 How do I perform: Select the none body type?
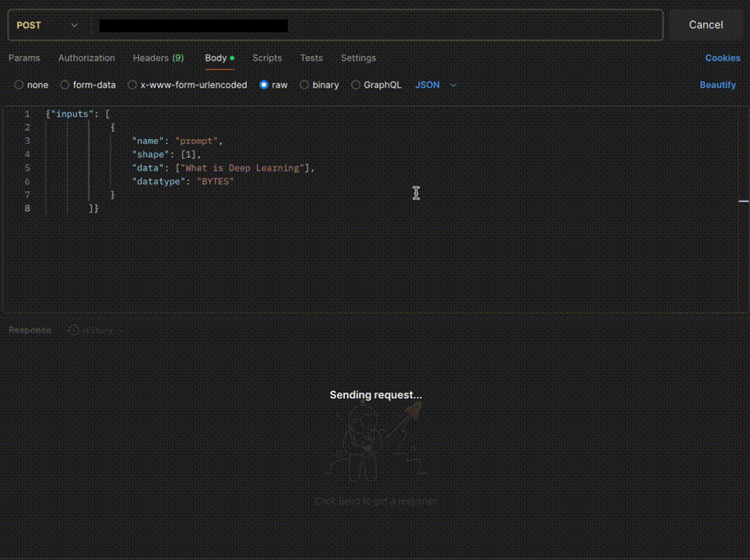[32, 85]
